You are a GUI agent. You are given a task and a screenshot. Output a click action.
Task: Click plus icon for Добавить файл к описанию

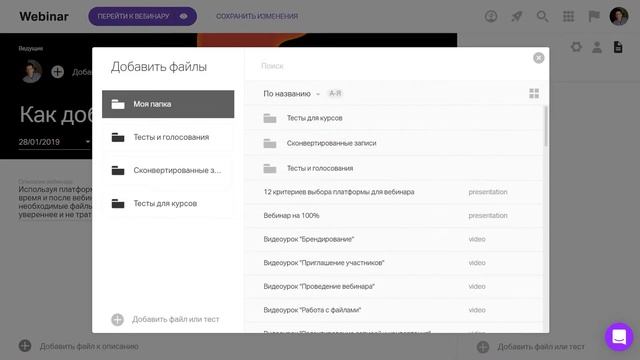(25, 346)
